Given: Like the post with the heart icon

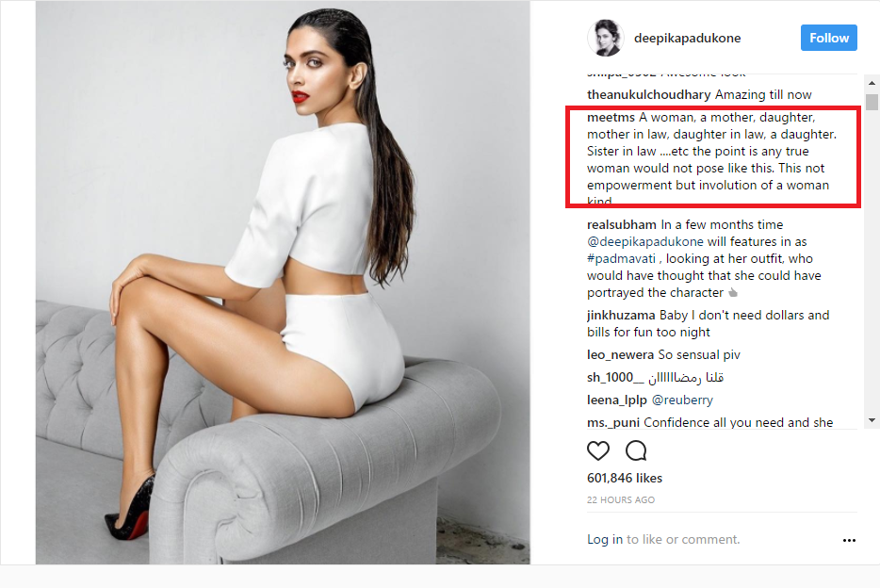Looking at the screenshot, I should (x=597, y=450).
